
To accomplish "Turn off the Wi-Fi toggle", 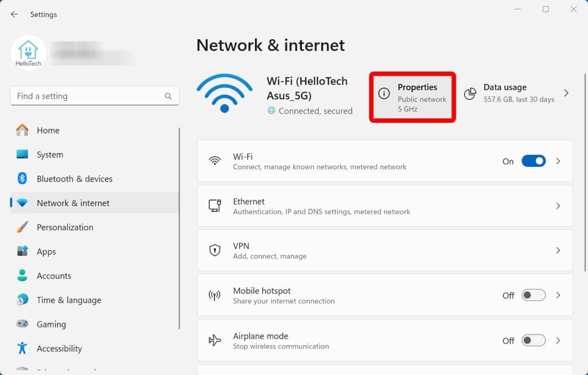I will click(x=534, y=161).
